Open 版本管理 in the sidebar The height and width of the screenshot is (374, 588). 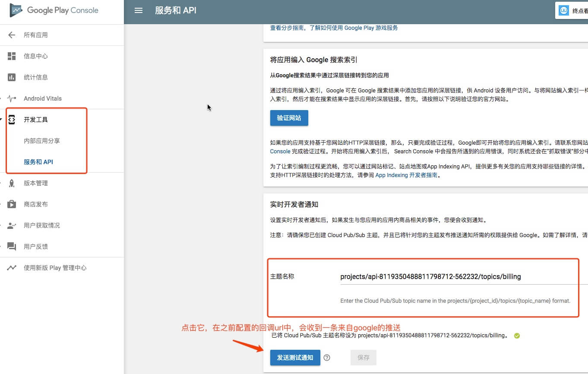(36, 183)
